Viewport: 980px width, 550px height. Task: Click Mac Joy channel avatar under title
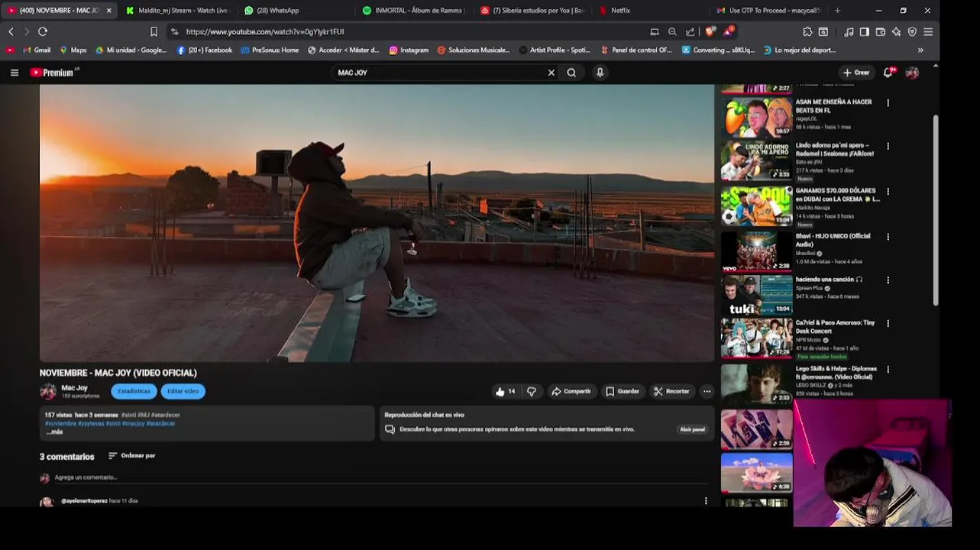(48, 391)
